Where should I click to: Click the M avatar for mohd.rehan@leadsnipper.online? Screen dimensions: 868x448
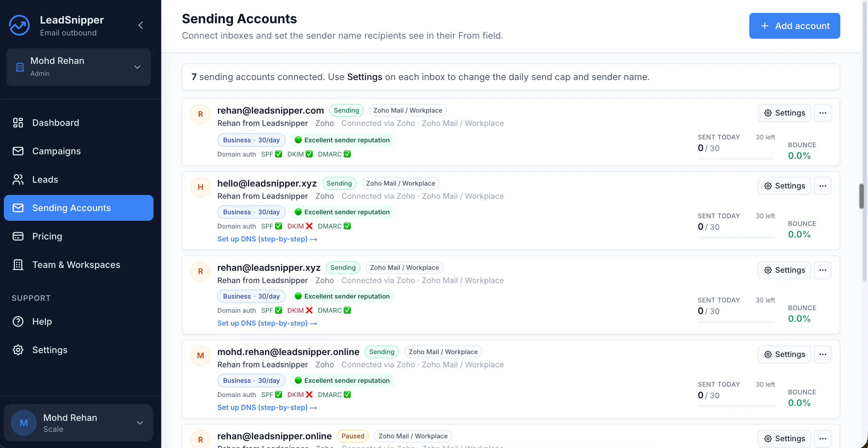click(201, 355)
